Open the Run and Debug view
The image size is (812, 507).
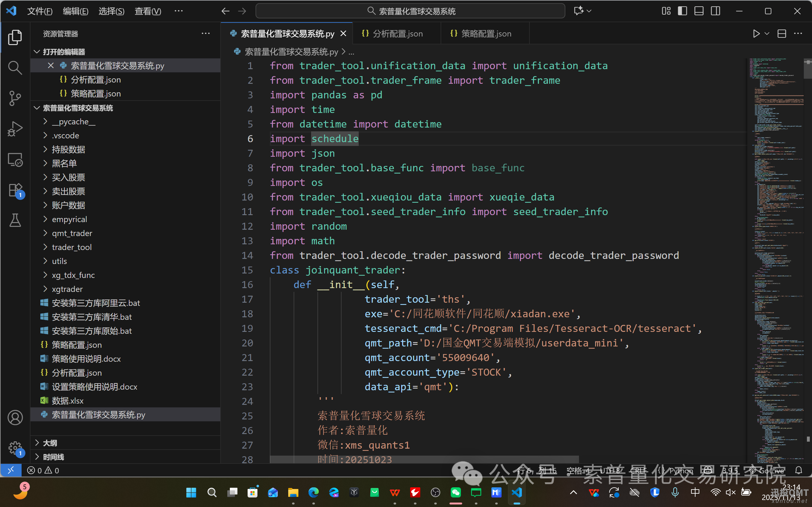click(15, 129)
